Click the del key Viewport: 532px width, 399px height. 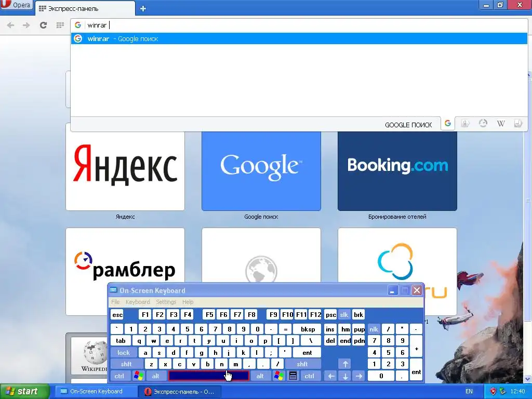click(330, 341)
